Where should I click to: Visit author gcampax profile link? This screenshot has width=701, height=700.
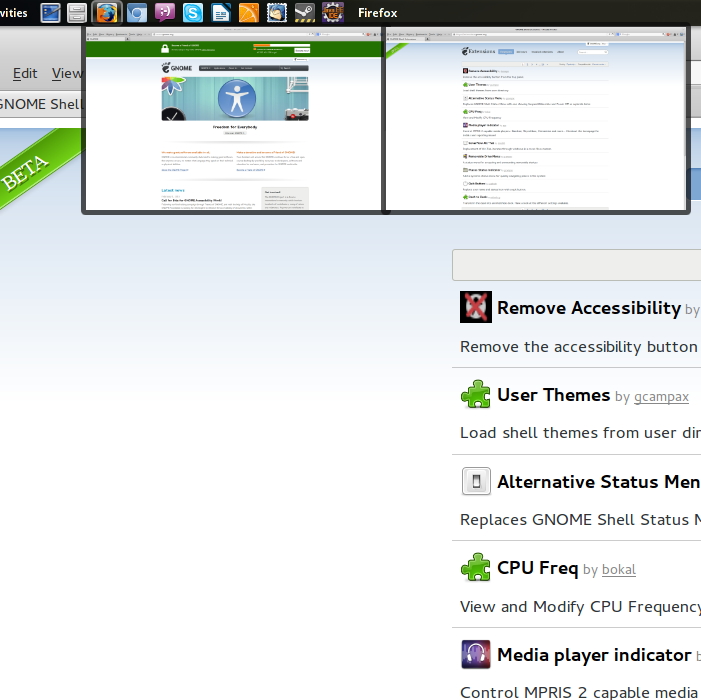click(x=661, y=397)
